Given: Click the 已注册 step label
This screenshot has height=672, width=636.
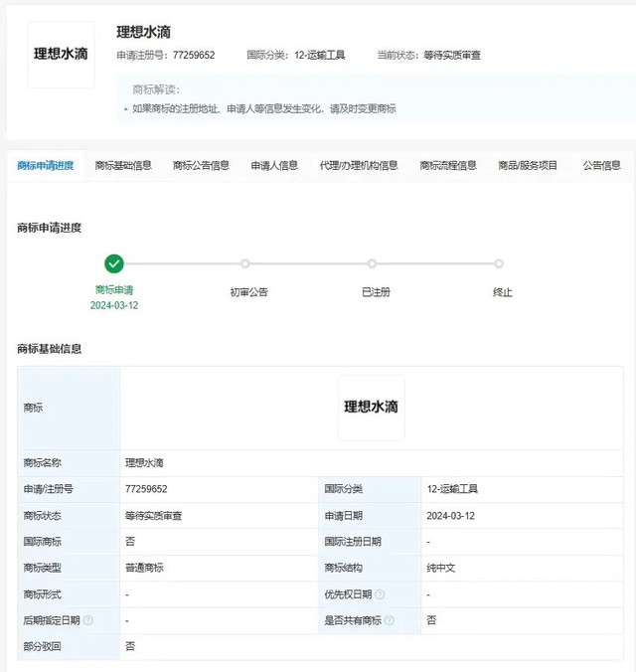Looking at the screenshot, I should click(376, 292).
